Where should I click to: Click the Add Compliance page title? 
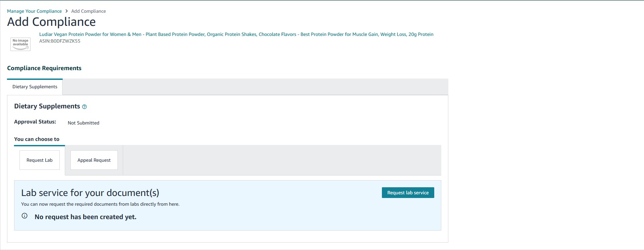pos(51,22)
